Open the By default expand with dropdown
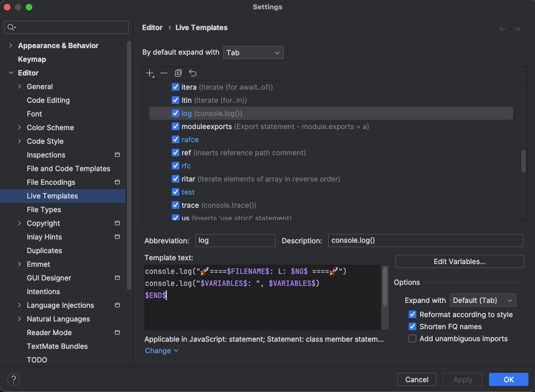 (x=253, y=52)
